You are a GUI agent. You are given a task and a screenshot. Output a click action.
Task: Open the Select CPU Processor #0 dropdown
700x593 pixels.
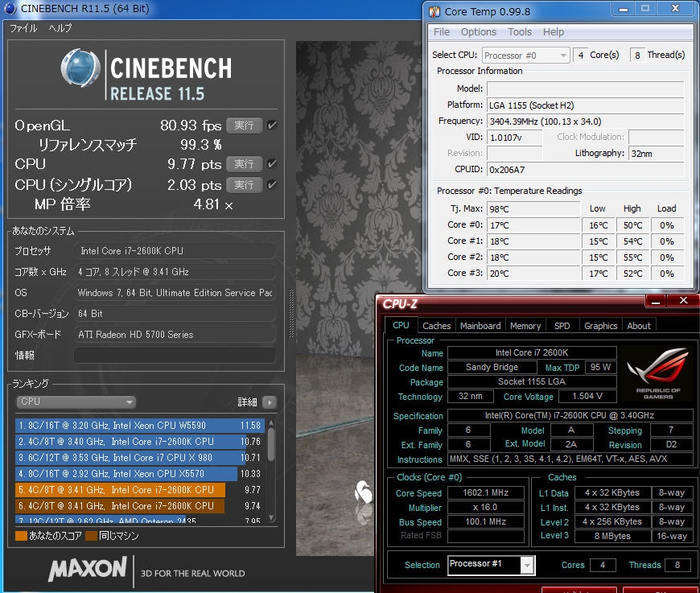[x=526, y=56]
